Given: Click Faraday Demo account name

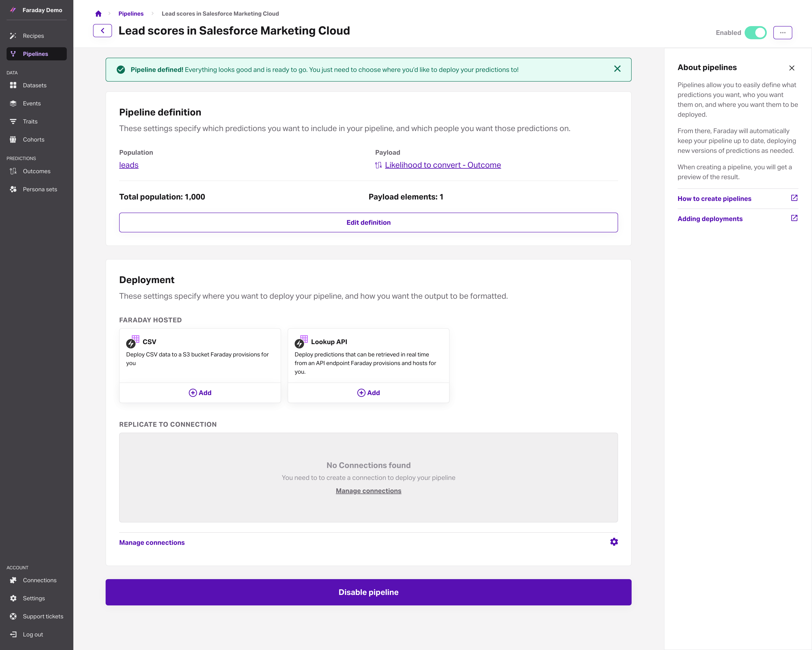Looking at the screenshot, I should (x=42, y=10).
